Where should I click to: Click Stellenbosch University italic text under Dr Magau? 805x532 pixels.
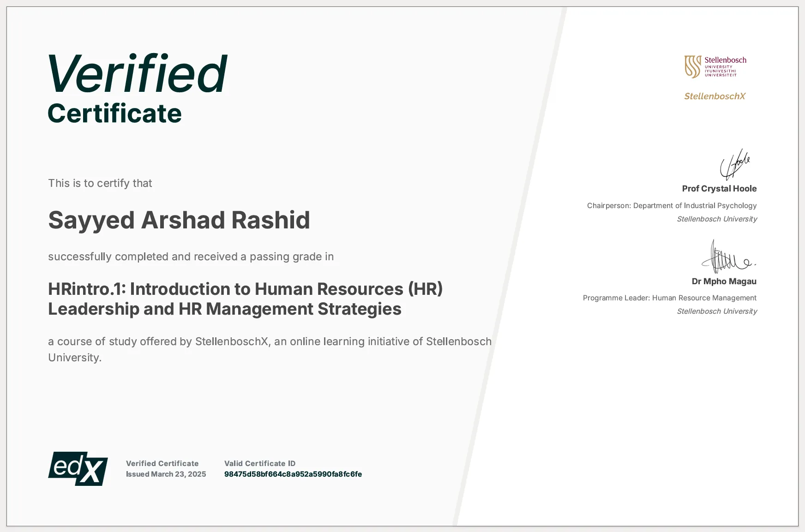717,311
